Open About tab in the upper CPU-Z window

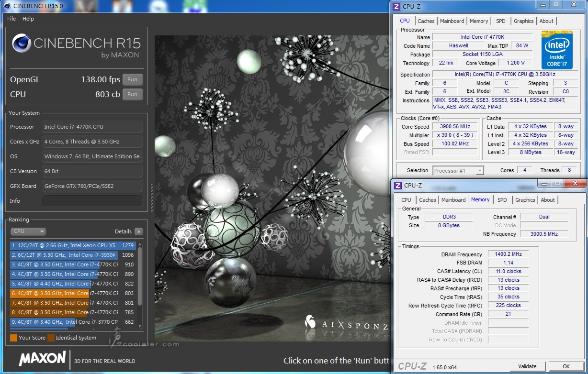[x=546, y=21]
